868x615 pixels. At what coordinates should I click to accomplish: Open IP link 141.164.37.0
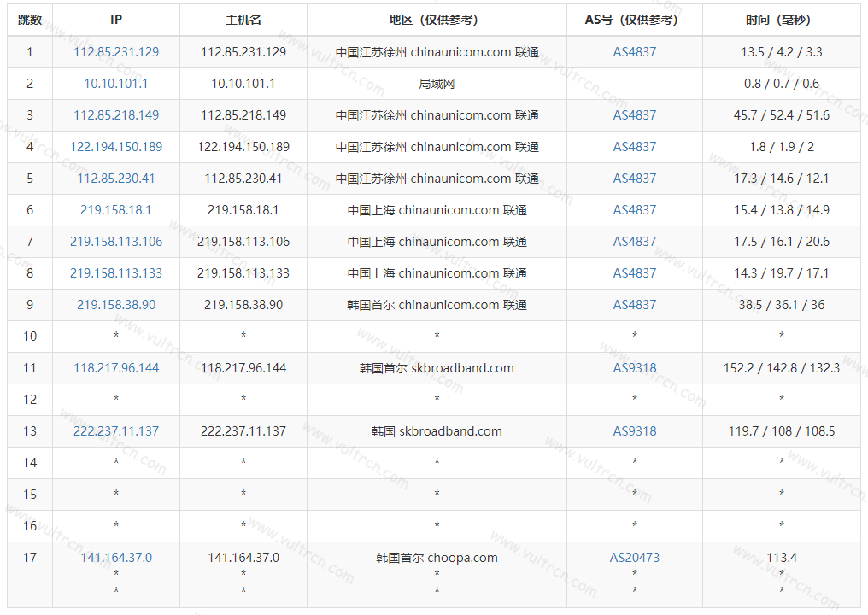pos(116,558)
